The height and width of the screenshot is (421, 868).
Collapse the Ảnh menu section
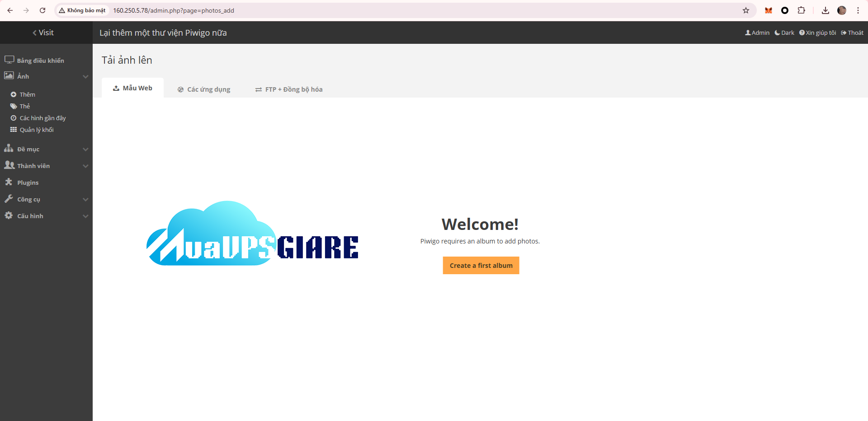click(x=85, y=76)
